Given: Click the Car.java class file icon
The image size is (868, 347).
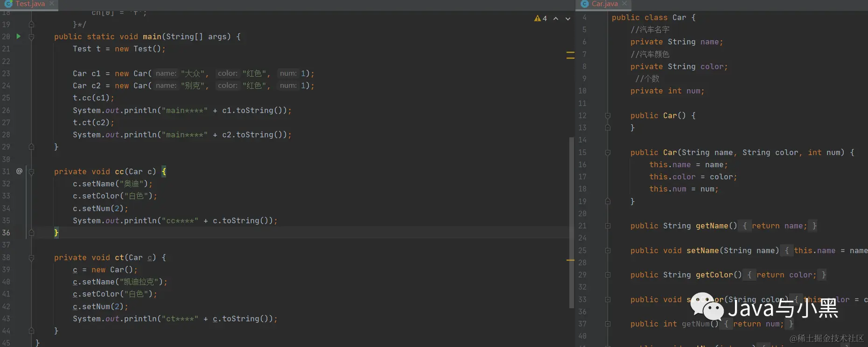Looking at the screenshot, I should (585, 4).
